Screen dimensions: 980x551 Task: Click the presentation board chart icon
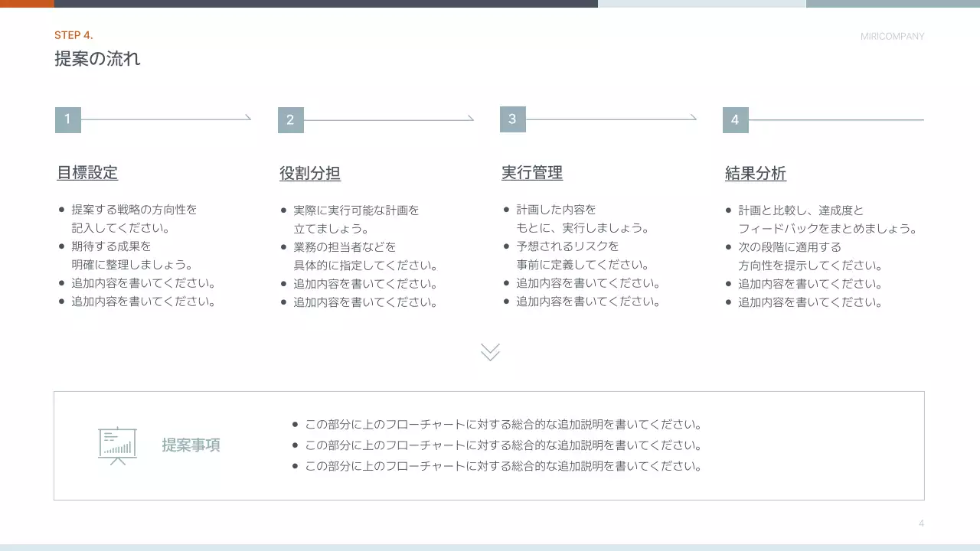[x=116, y=445]
